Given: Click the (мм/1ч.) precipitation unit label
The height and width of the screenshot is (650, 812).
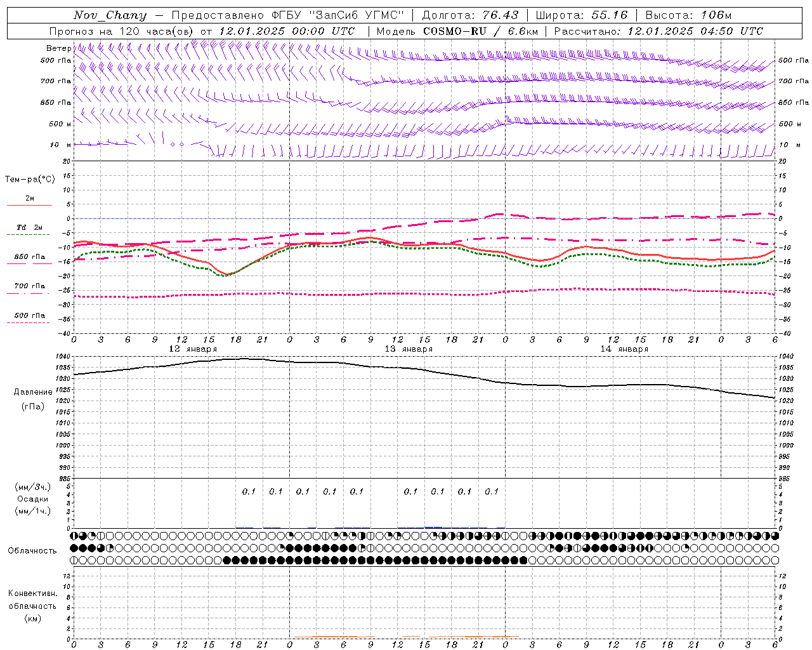Looking at the screenshot, I should [x=33, y=510].
